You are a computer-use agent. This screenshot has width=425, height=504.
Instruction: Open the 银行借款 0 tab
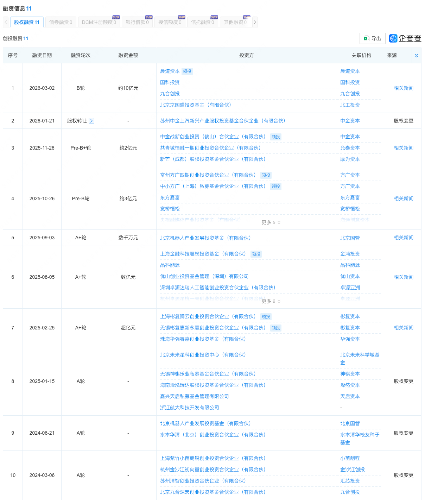[x=137, y=22]
